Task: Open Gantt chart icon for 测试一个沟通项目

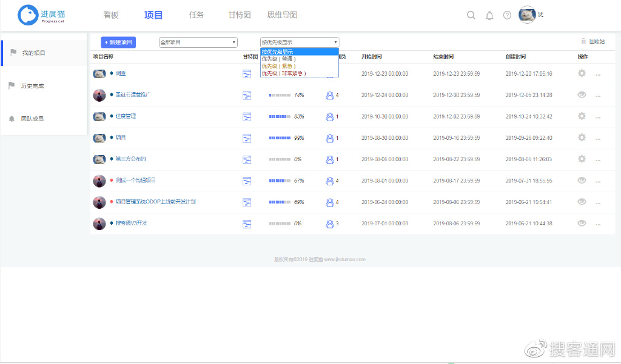Action: [x=247, y=181]
